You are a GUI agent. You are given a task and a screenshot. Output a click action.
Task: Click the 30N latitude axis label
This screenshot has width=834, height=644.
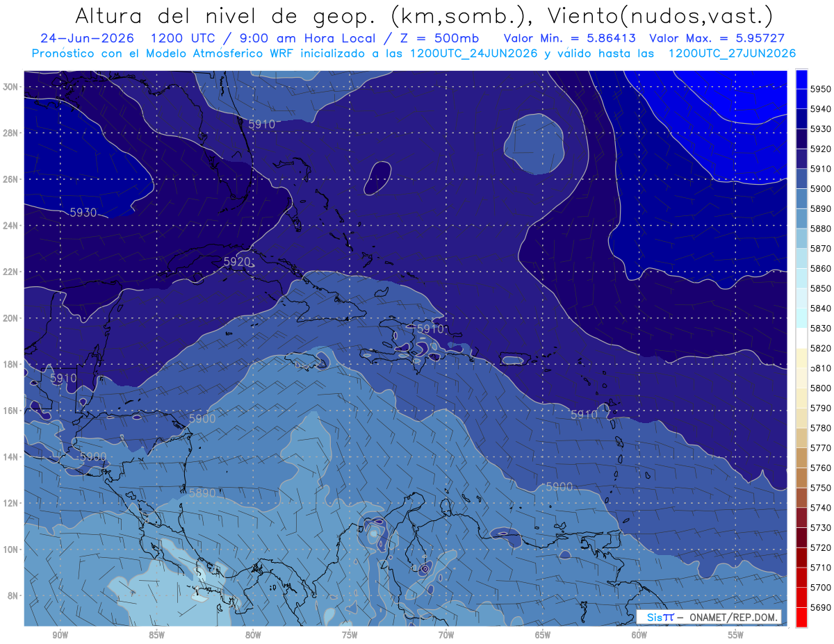[11, 87]
